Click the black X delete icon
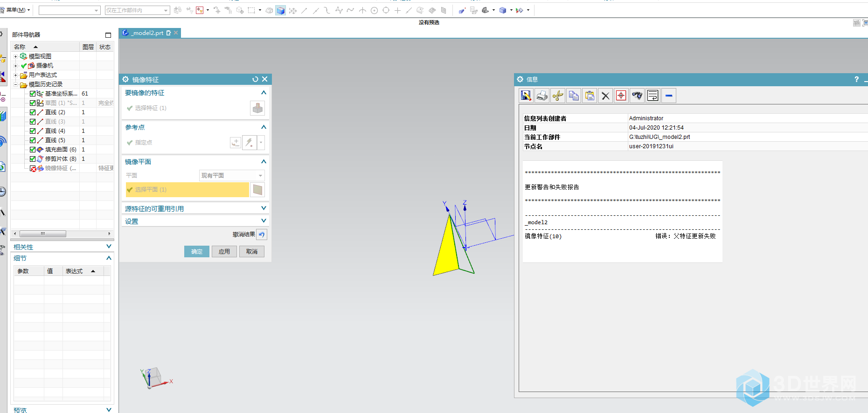 pyautogui.click(x=605, y=96)
